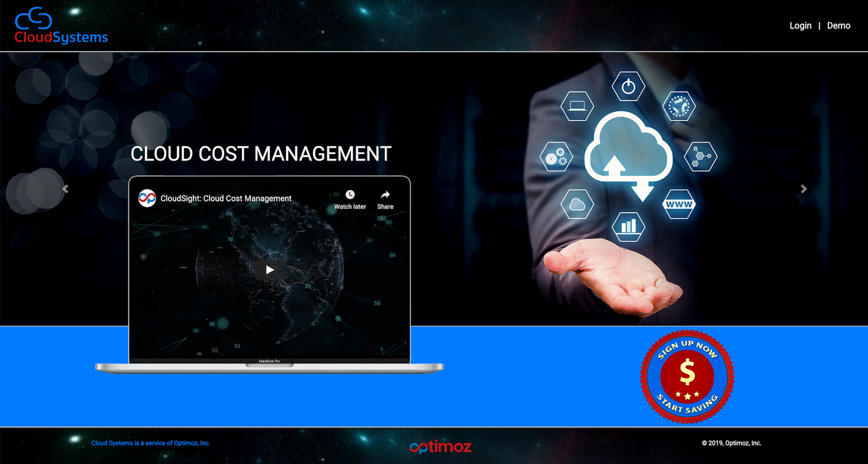868x464 pixels.
Task: Advance carousel with the right arrow
Action: [803, 188]
